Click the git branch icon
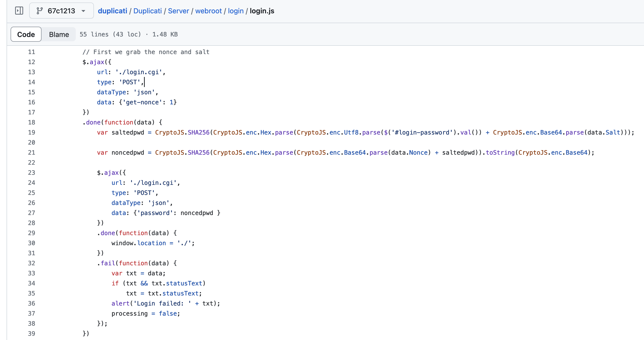The width and height of the screenshot is (644, 340). click(40, 11)
